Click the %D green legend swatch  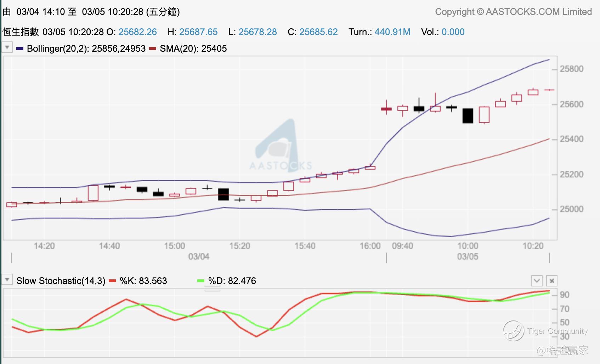[201, 281]
